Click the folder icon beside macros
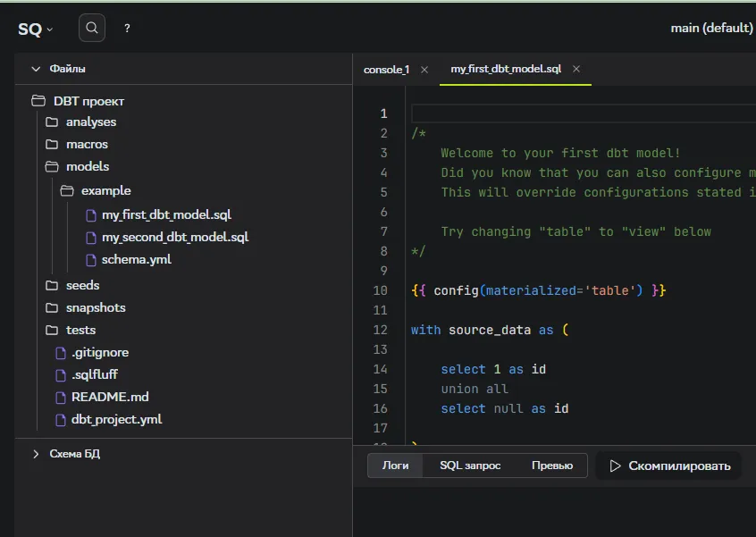Image resolution: width=756 pixels, height=537 pixels. [52, 144]
